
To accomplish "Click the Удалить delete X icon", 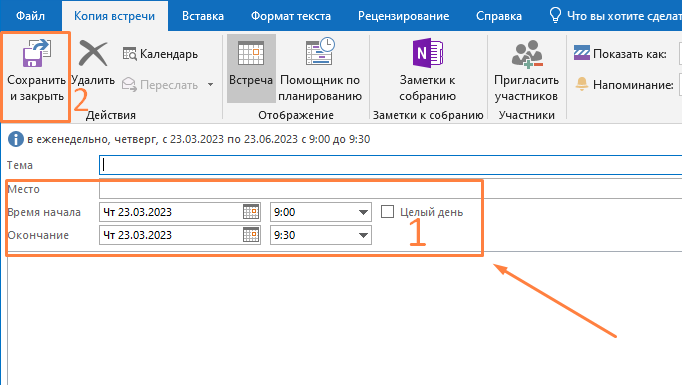I will (93, 54).
